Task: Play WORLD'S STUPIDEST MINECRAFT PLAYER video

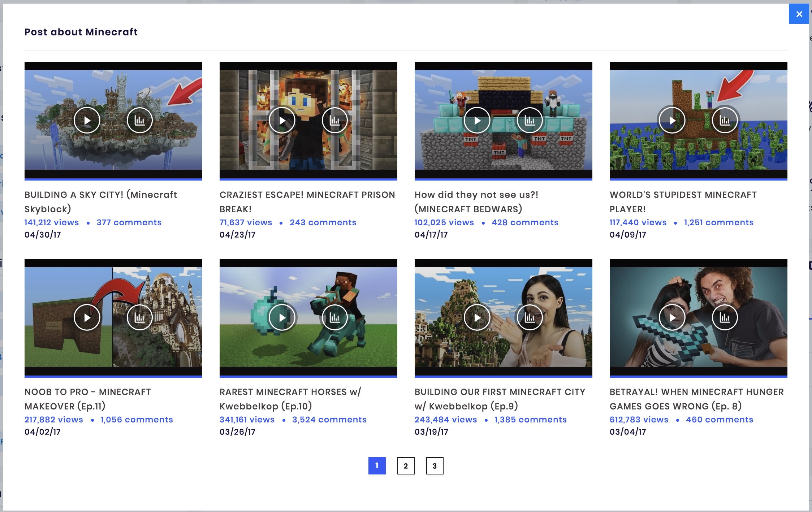Action: (672, 120)
